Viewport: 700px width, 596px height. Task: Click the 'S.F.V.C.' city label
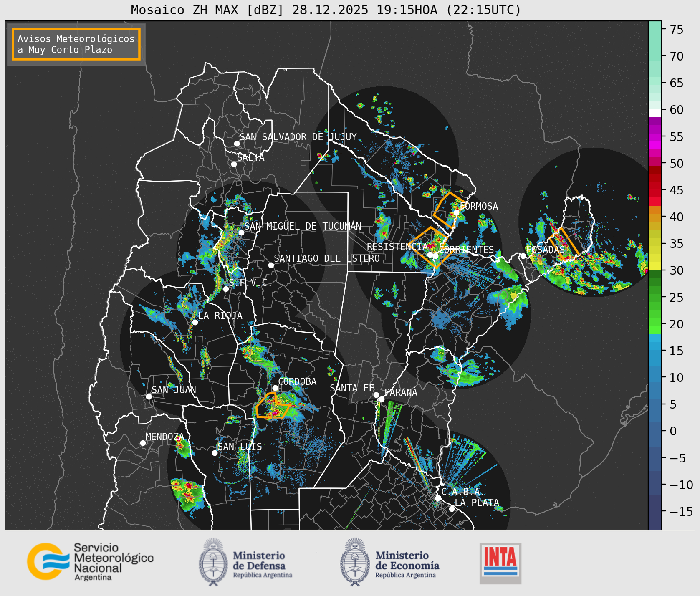(x=251, y=283)
